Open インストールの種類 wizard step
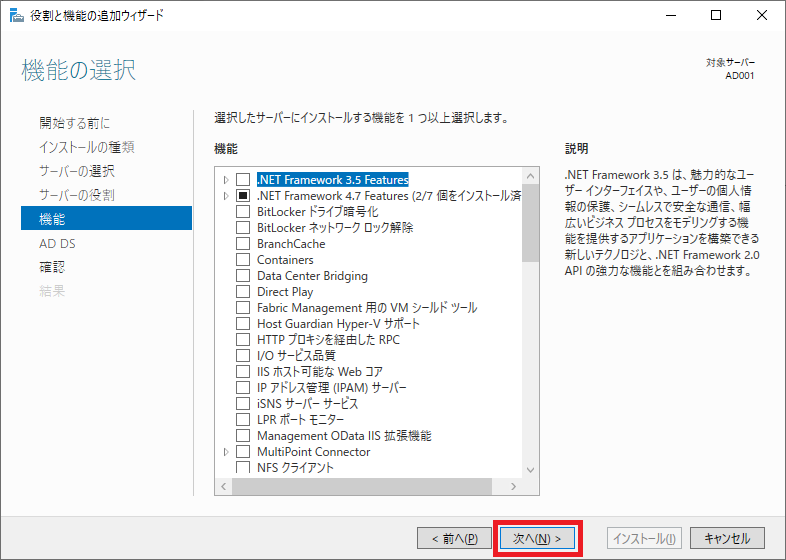The height and width of the screenshot is (560, 786). coord(87,147)
